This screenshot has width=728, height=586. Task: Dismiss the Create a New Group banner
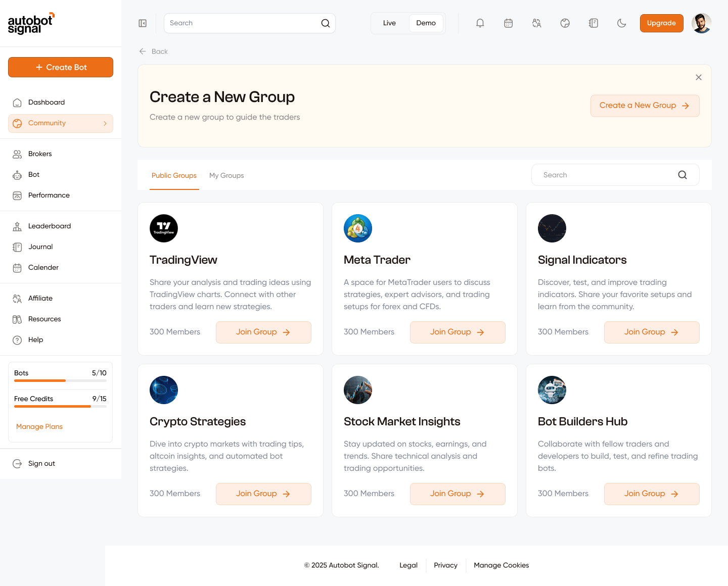[699, 77]
